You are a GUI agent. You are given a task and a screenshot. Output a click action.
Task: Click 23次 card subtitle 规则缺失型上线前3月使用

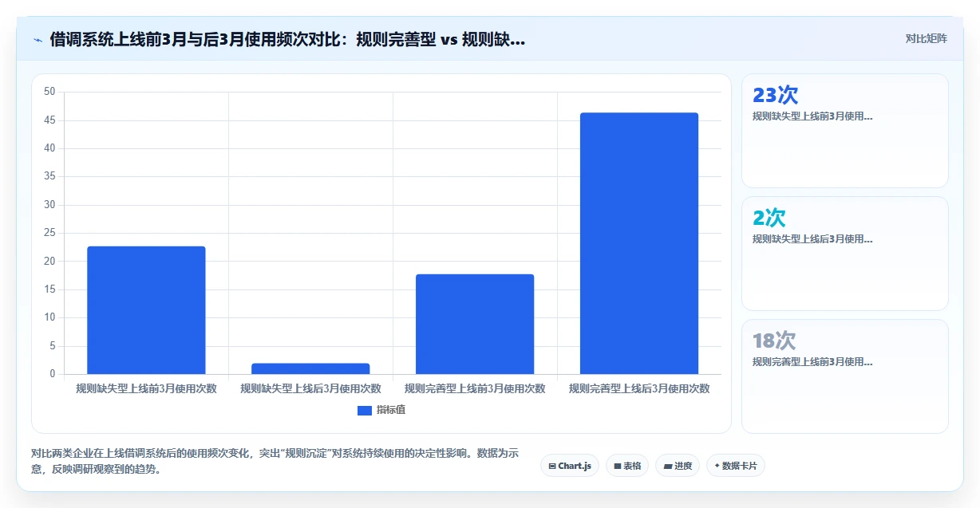point(812,116)
